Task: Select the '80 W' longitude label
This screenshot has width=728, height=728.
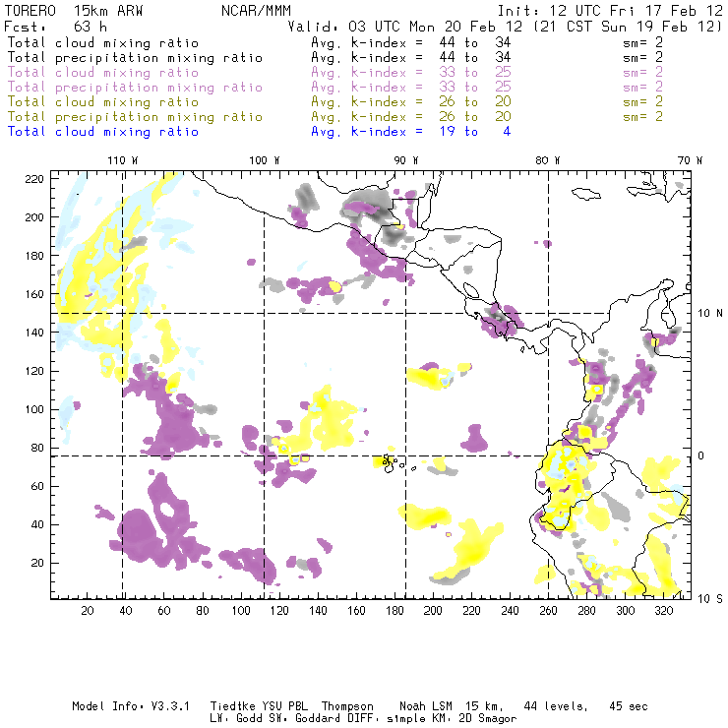Action: pos(547,160)
